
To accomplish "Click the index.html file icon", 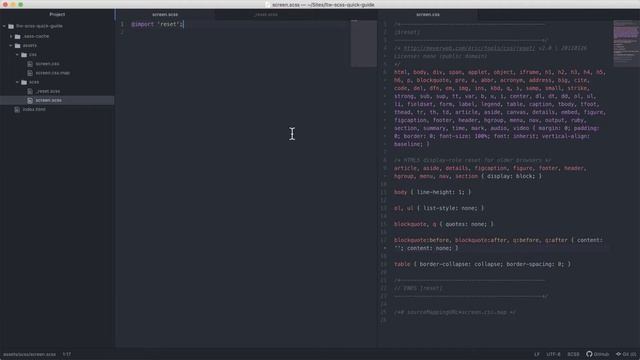I will [17, 109].
